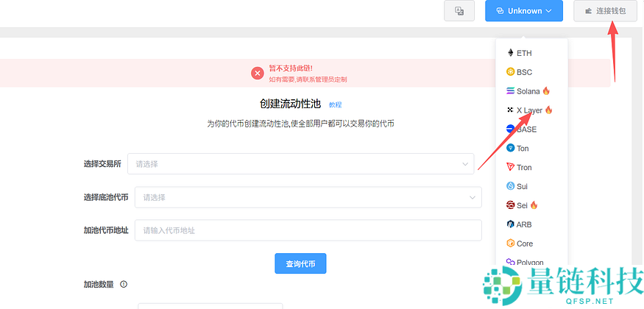Viewport: 644px width, 309px height.
Task: Pick BASE from the chain dropdown
Action: [x=531, y=129]
